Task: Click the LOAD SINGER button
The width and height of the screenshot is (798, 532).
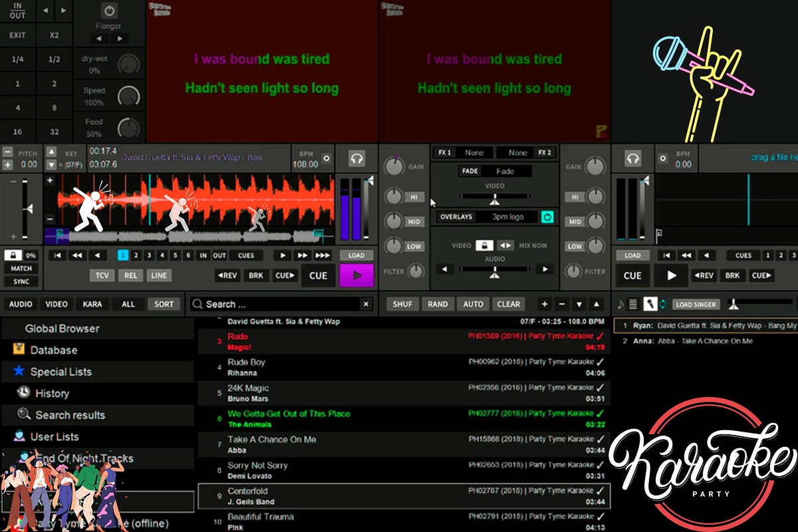Action: (696, 305)
